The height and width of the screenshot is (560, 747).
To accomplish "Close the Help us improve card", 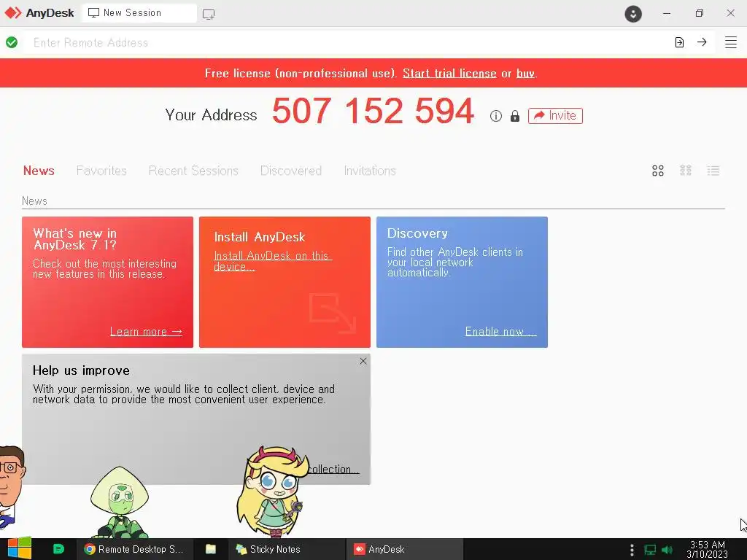I will (x=363, y=361).
